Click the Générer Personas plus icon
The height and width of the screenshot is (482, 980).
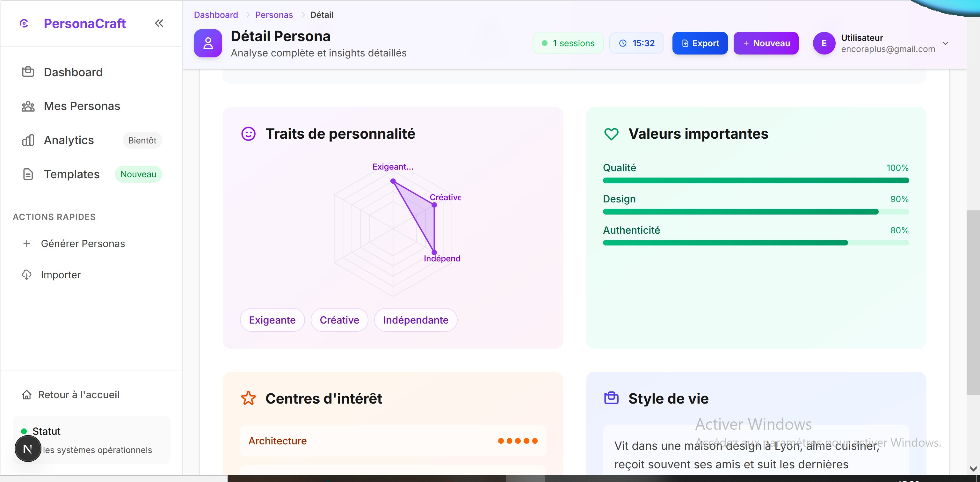pyautogui.click(x=27, y=244)
